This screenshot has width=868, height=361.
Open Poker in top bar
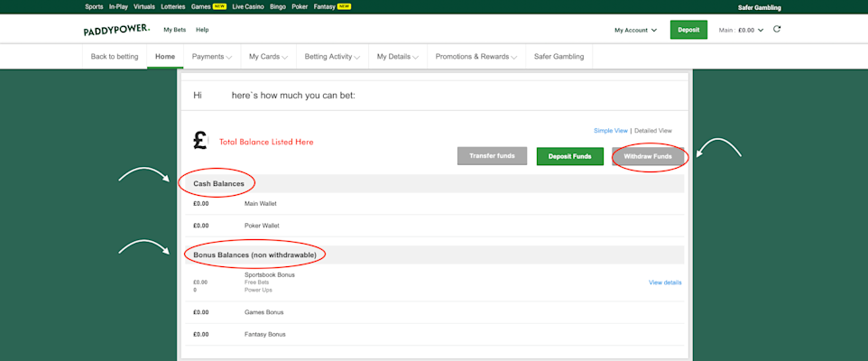[300, 7]
